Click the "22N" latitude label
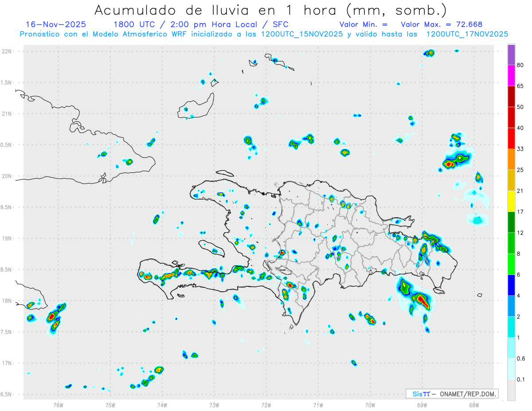Screen dimensions: 532x411 (x=7, y=51)
